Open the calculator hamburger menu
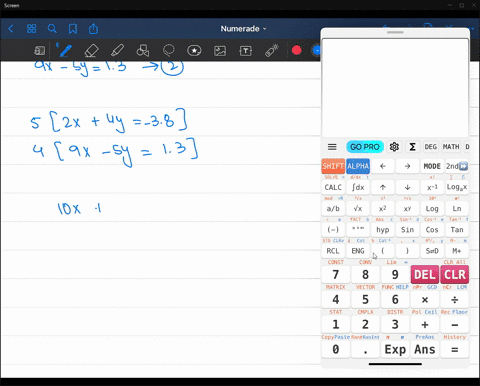Image resolution: width=480 pixels, height=386 pixels. tap(332, 147)
